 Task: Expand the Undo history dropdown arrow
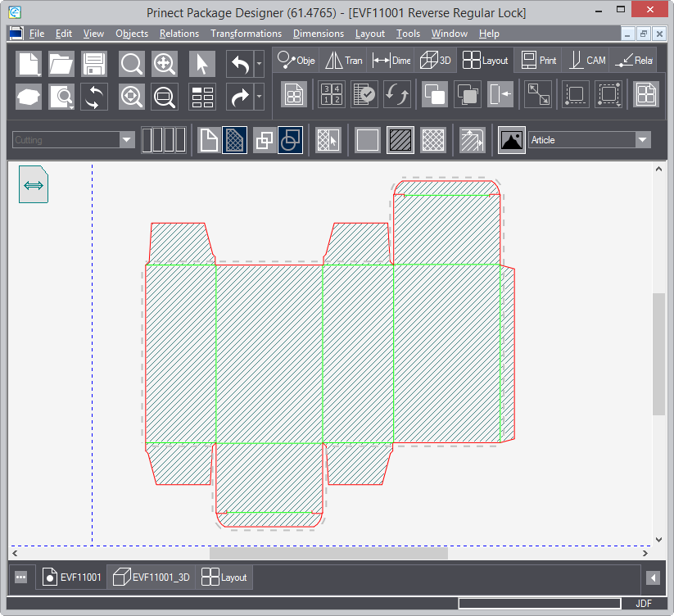(x=260, y=63)
